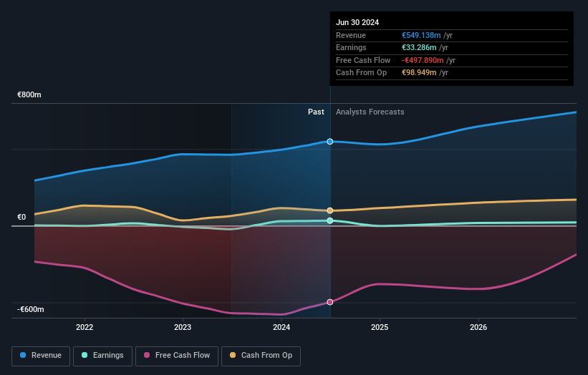
Task: Click the 2024 x-axis label
Action: click(x=281, y=327)
